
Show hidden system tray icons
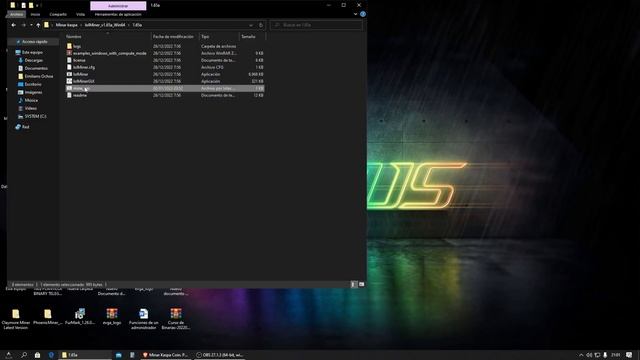click(581, 355)
